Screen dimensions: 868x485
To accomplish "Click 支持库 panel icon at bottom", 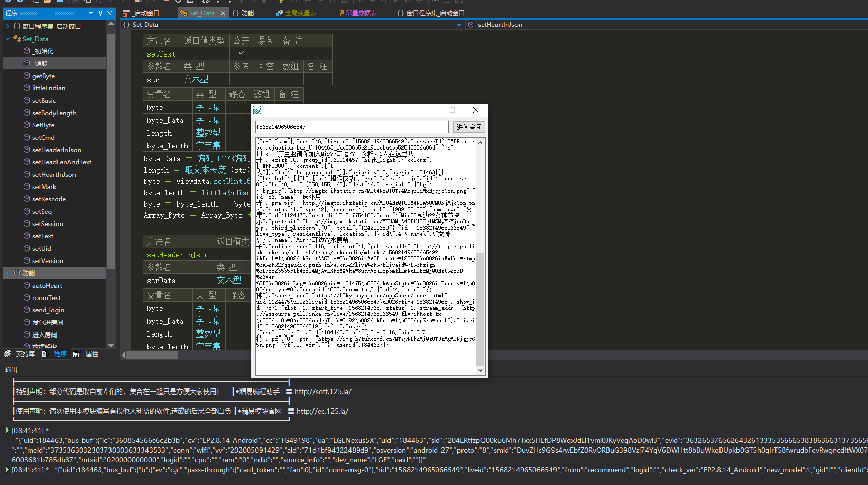I will [x=8, y=353].
